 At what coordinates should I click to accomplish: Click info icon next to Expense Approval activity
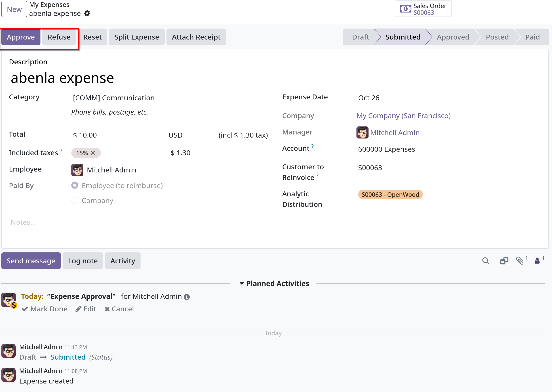[x=187, y=297]
